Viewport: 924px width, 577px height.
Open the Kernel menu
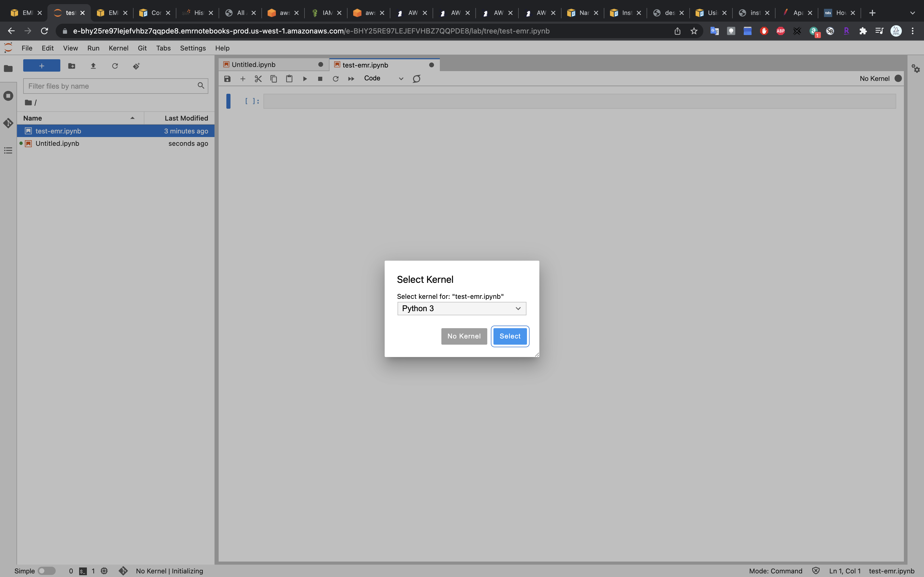tap(118, 48)
